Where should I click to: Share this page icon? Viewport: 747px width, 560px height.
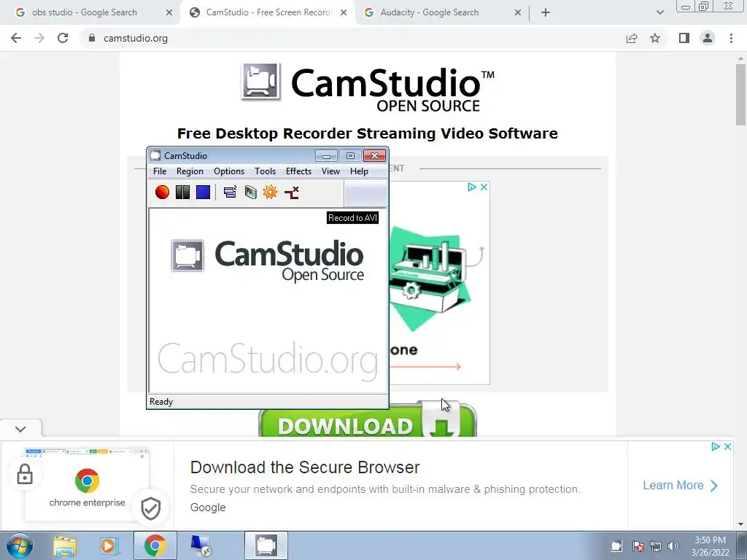[x=632, y=38]
